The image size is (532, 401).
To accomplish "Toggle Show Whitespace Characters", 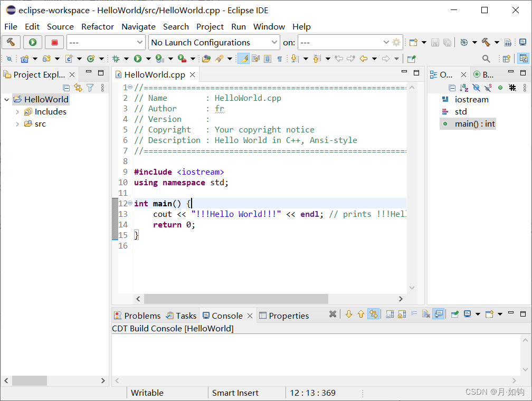I will (280, 58).
